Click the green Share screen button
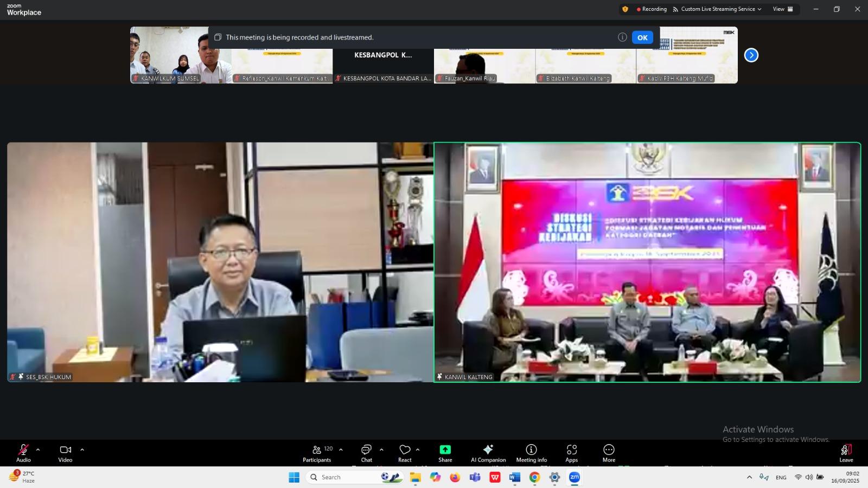868x488 pixels. (x=445, y=453)
